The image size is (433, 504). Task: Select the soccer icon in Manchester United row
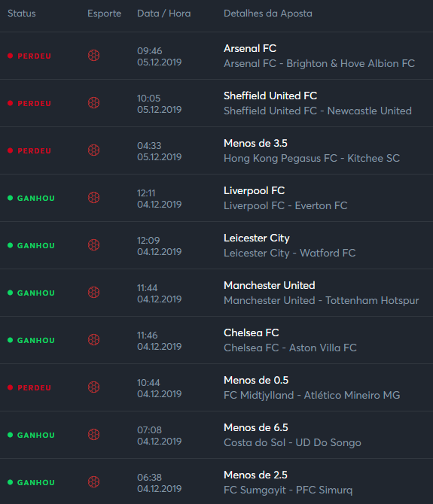pyautogui.click(x=93, y=293)
